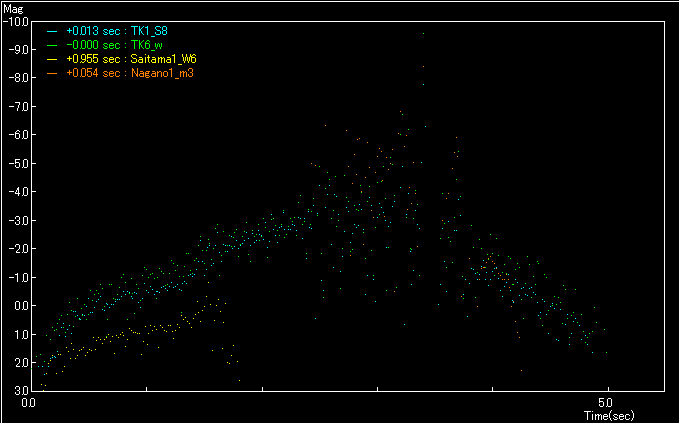The width and height of the screenshot is (679, 423).
Task: Click the cyan TK1_S8 legend line marker
Action: tap(51, 31)
